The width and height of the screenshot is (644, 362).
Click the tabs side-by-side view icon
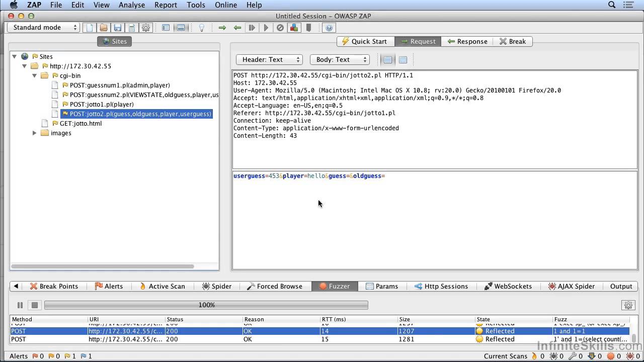point(388,60)
